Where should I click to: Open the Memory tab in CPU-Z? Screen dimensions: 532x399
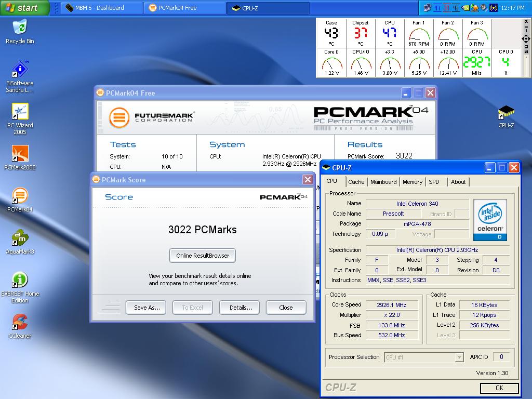412,182
